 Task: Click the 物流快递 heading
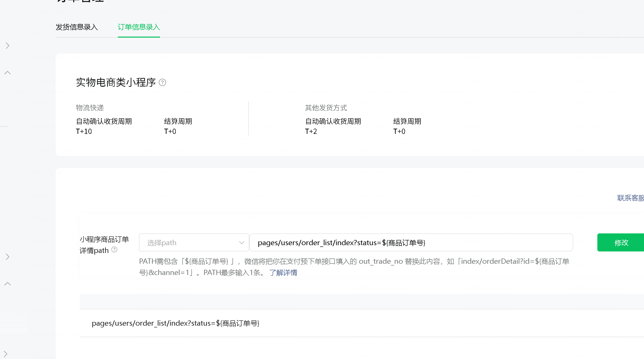point(90,108)
